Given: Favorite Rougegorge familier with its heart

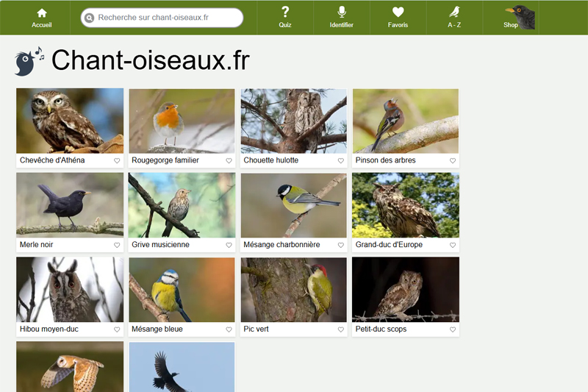Looking at the screenshot, I should tap(229, 160).
